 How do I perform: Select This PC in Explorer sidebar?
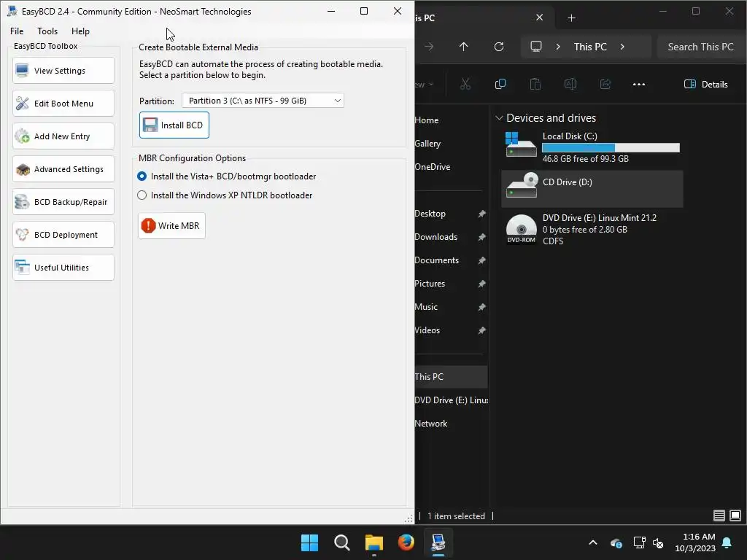pyautogui.click(x=451, y=377)
